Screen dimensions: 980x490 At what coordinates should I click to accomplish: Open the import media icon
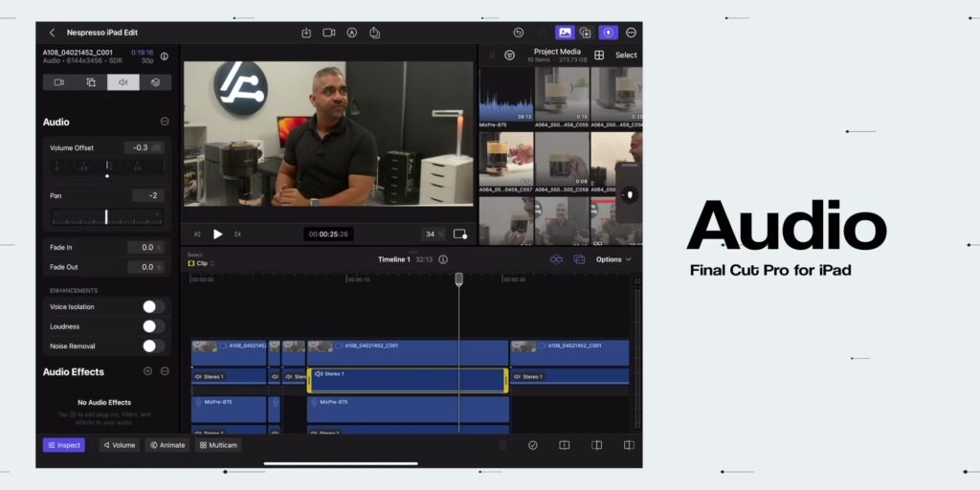click(306, 33)
